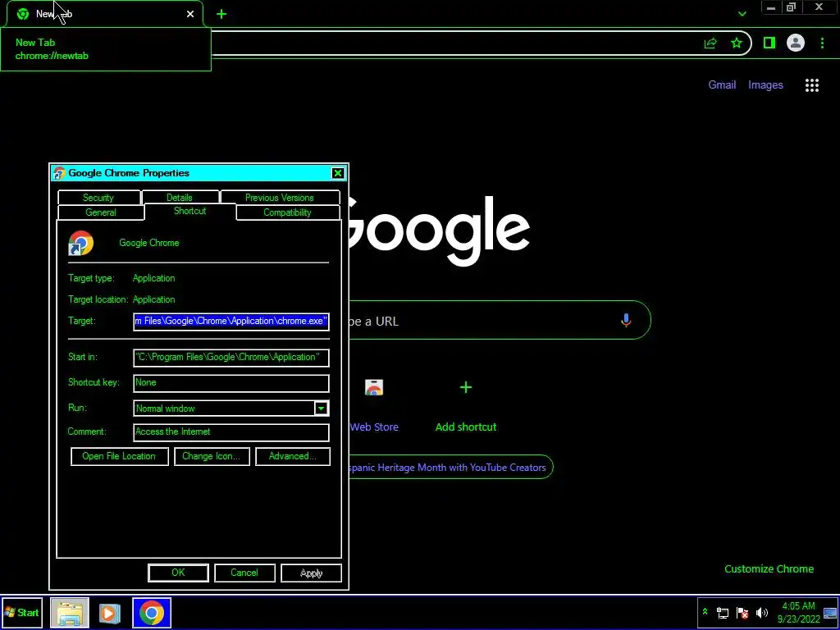Image resolution: width=840 pixels, height=630 pixels.
Task: Open the Chrome profile avatar menu
Action: [796, 43]
